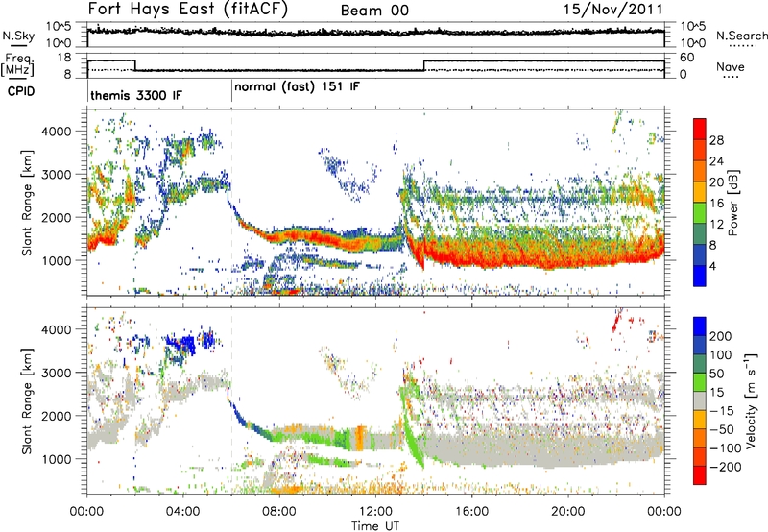
Task: Click the "Time UT" axis title
Action: [x=375, y=525]
